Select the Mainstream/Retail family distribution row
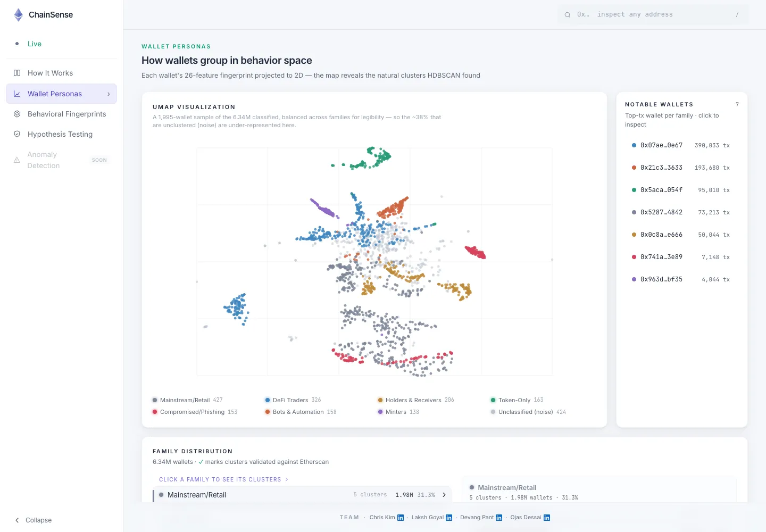Screen dimensions: 766x532 point(302,495)
